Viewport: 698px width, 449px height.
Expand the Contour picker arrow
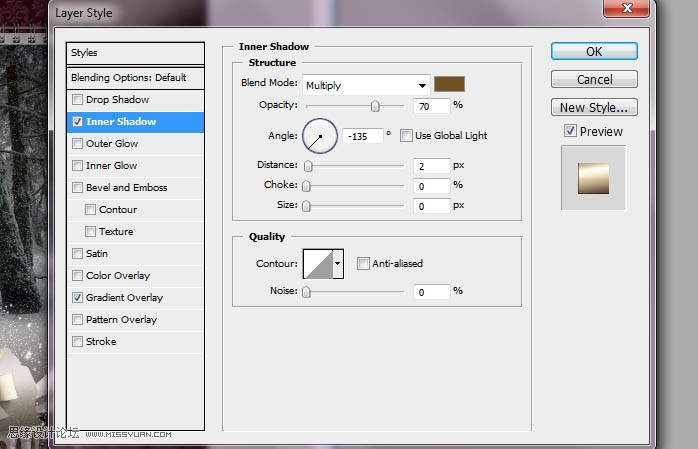coord(338,263)
